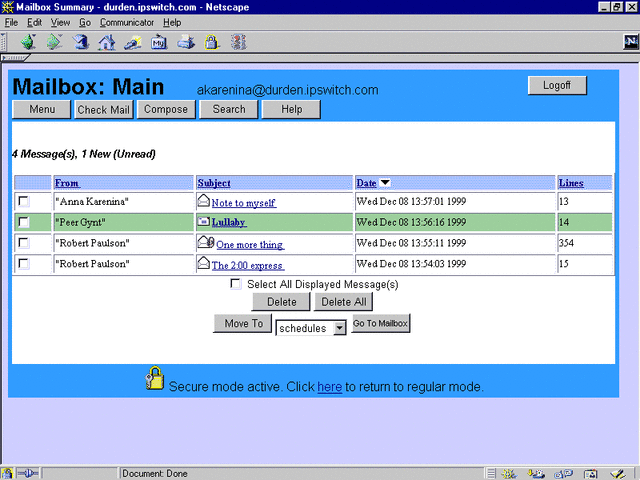The image size is (640, 480).
Task: Click the toolbar collapse grip handle
Action: [4, 42]
